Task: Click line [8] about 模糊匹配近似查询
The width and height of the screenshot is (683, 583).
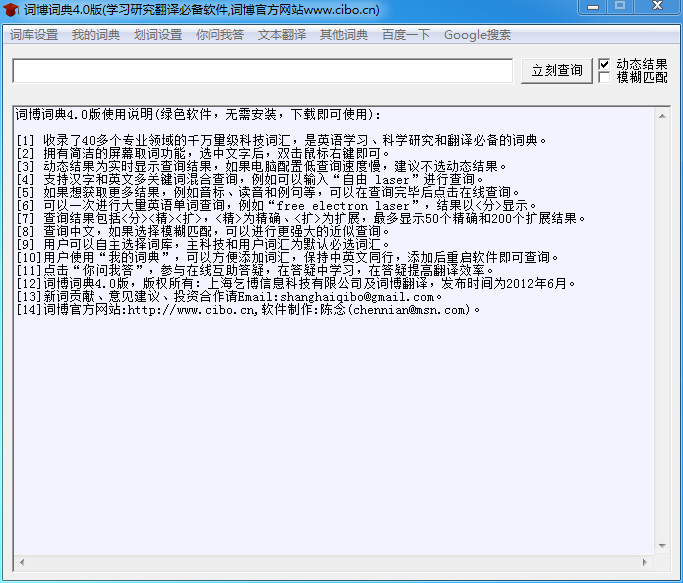Action: coord(203,231)
